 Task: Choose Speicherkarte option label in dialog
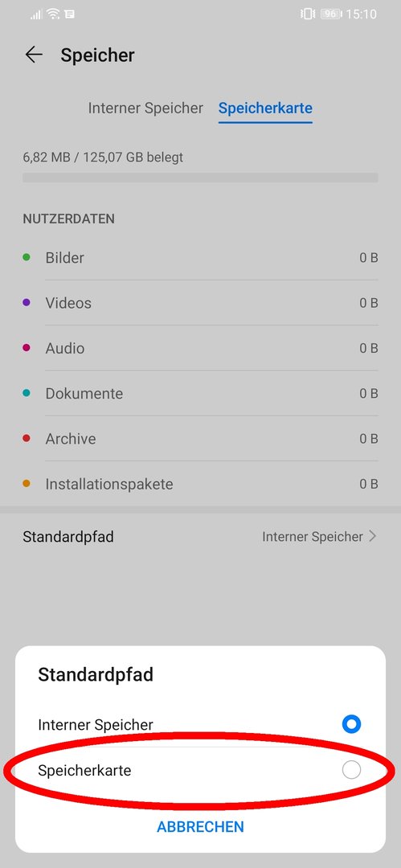tap(84, 770)
